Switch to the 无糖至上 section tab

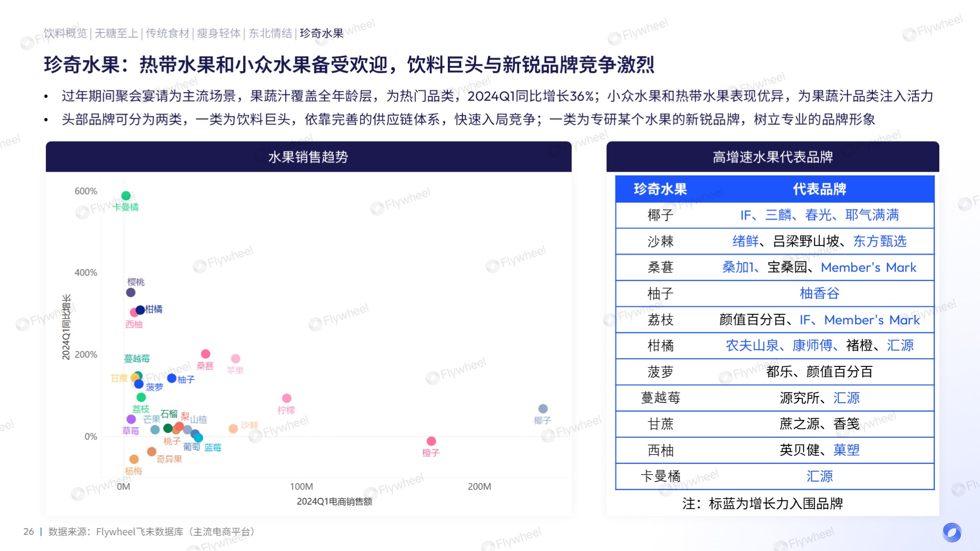click(116, 33)
